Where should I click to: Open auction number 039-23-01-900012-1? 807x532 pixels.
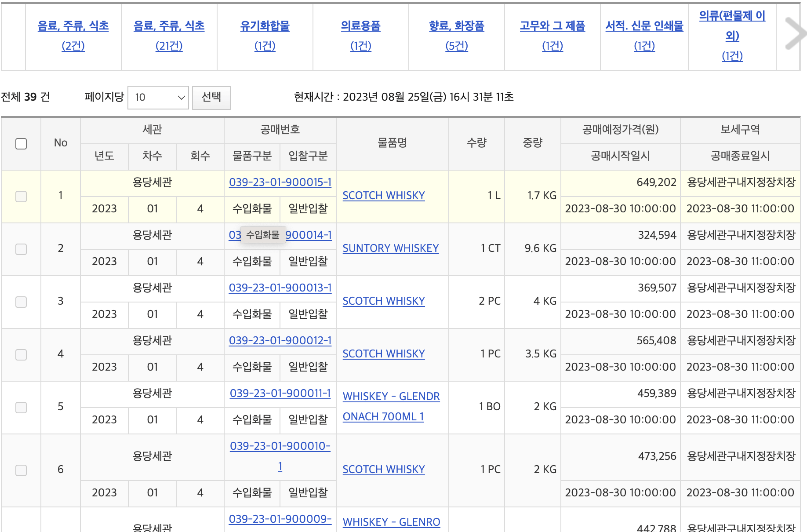click(x=280, y=341)
